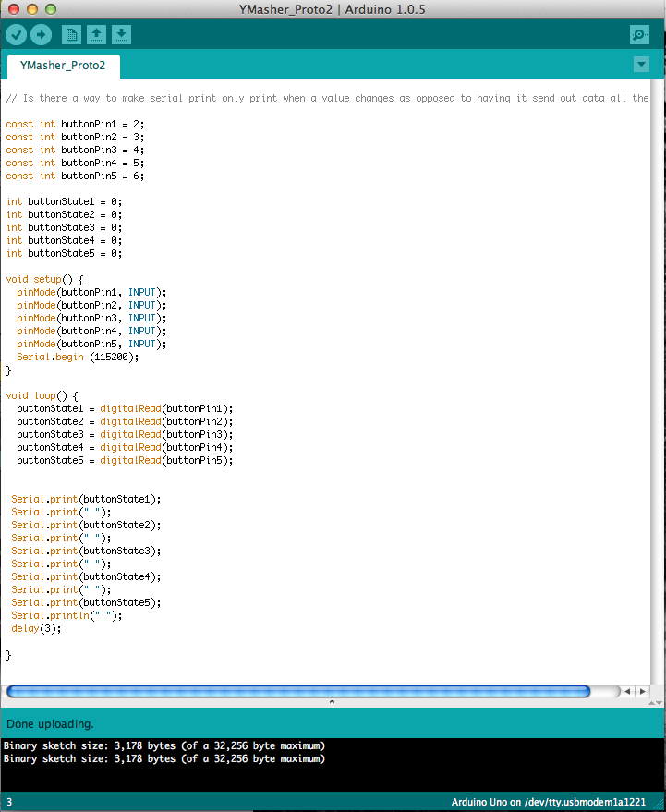Screen dimensions: 666x812
Task: Select the YMasher_Proto2 tab
Action: click(x=63, y=67)
